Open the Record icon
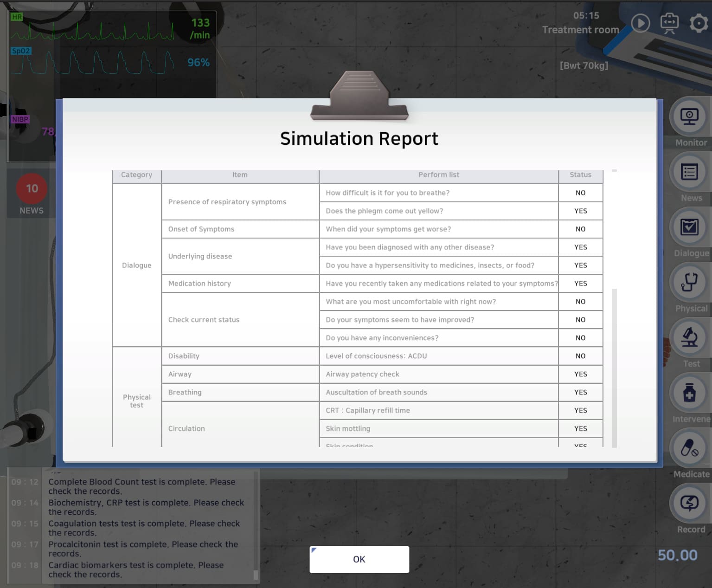Viewport: 712px width, 588px height. click(689, 504)
